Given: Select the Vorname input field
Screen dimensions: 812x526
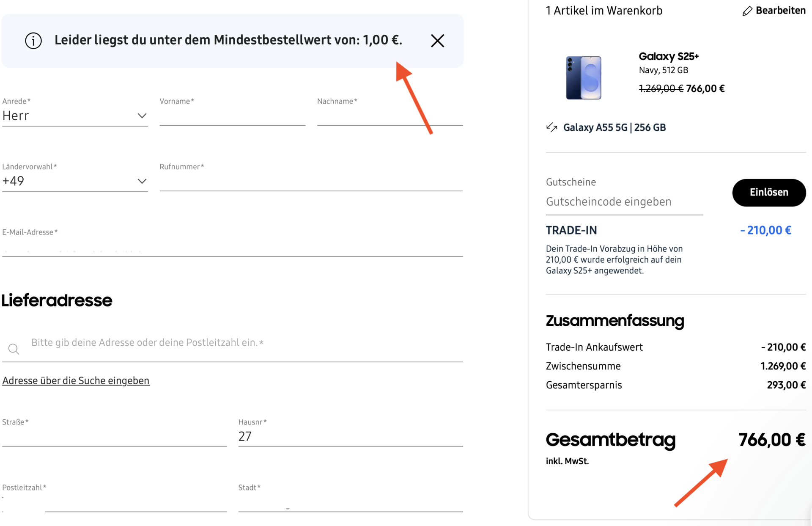Looking at the screenshot, I should pos(232,116).
